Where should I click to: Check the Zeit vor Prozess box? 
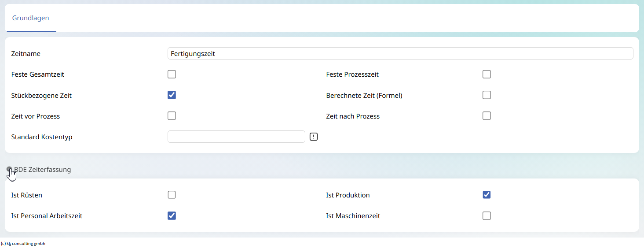[172, 115]
